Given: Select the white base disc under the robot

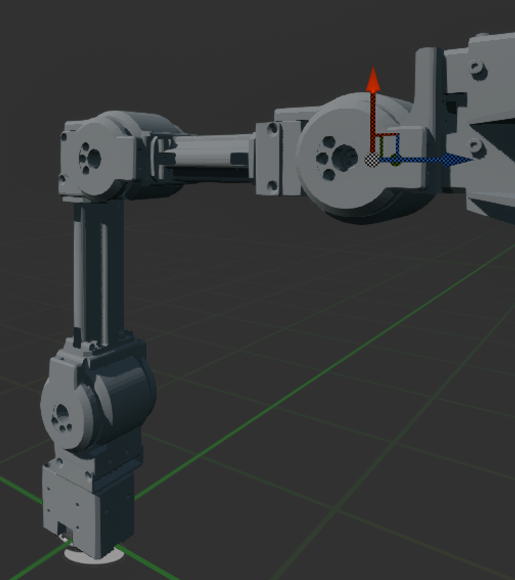Looking at the screenshot, I should tap(94, 556).
